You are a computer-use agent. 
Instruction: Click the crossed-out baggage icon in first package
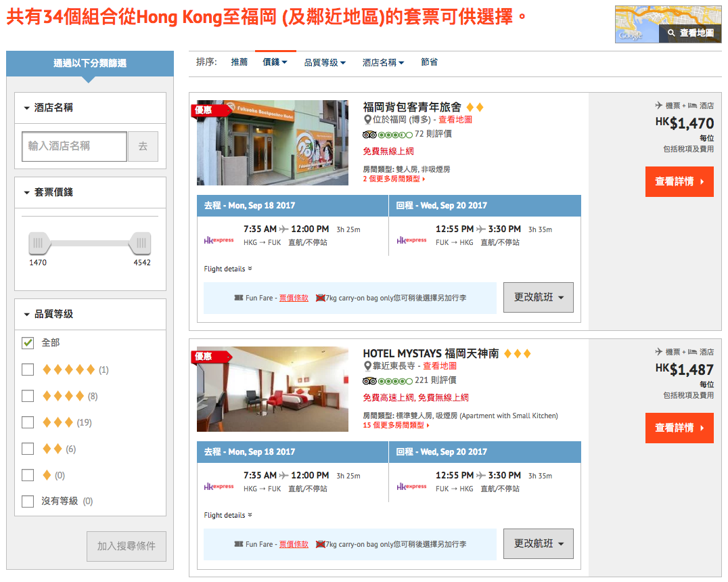point(320,298)
